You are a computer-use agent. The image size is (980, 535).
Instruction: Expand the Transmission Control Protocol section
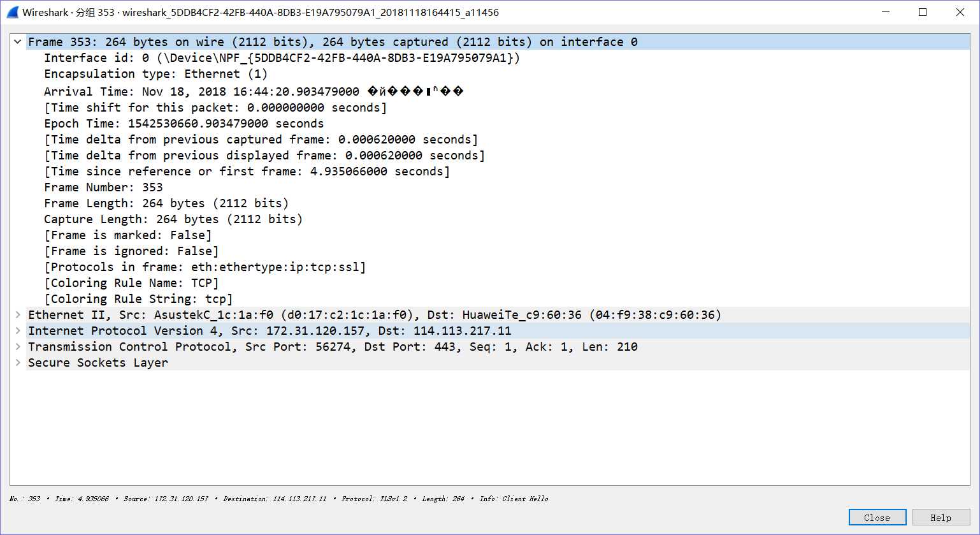tap(18, 347)
